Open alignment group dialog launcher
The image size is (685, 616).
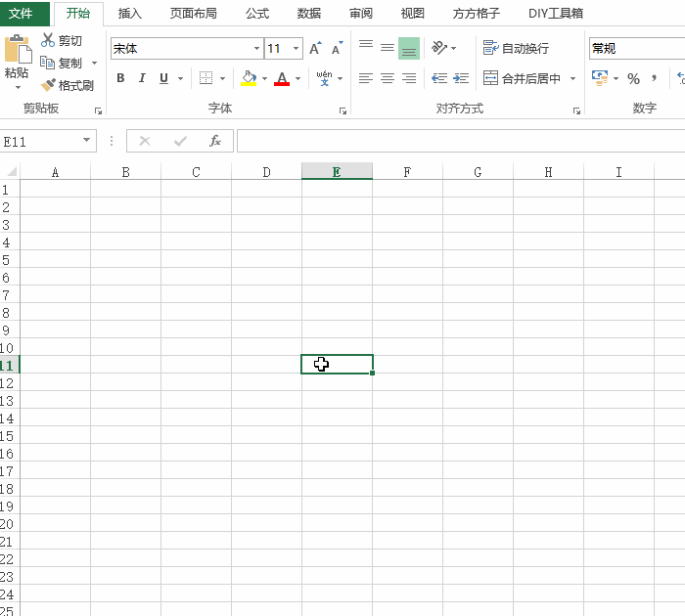[576, 110]
